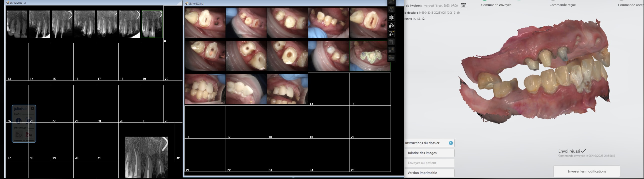
Task: Click the crop tool icon in image toolbar
Action: pyautogui.click(x=391, y=42)
